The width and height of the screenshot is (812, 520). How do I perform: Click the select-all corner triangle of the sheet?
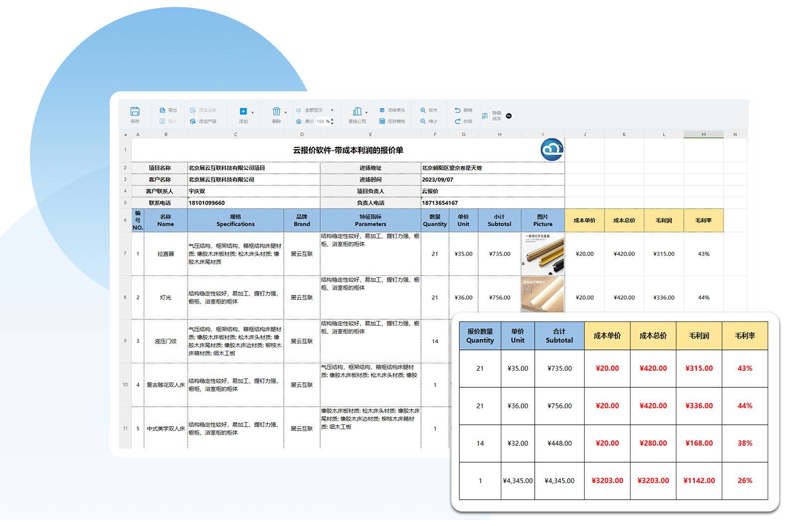click(125, 135)
